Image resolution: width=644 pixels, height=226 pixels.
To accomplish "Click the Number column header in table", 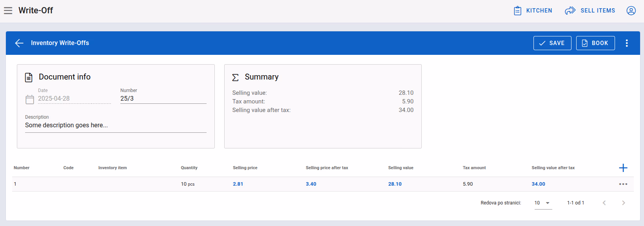I will point(22,168).
